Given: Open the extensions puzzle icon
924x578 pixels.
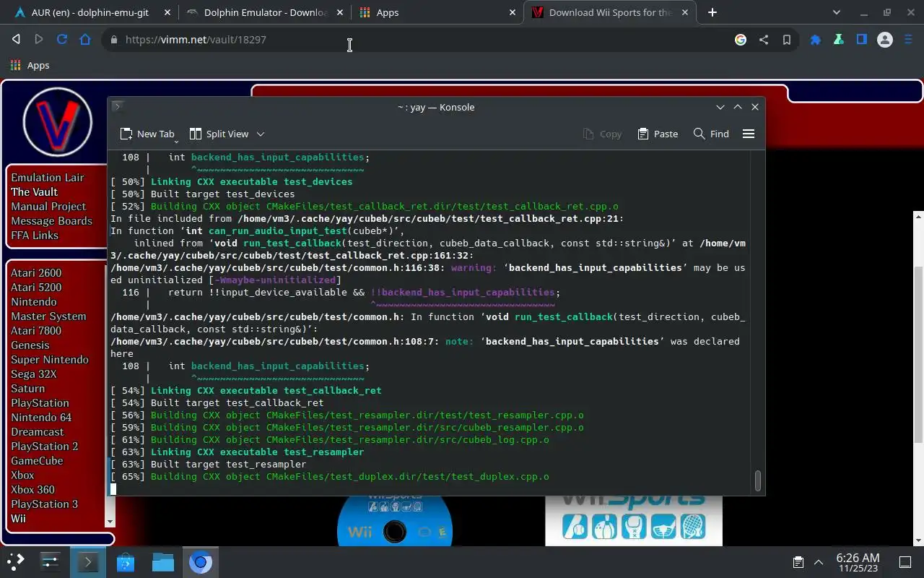Looking at the screenshot, I should tap(816, 40).
